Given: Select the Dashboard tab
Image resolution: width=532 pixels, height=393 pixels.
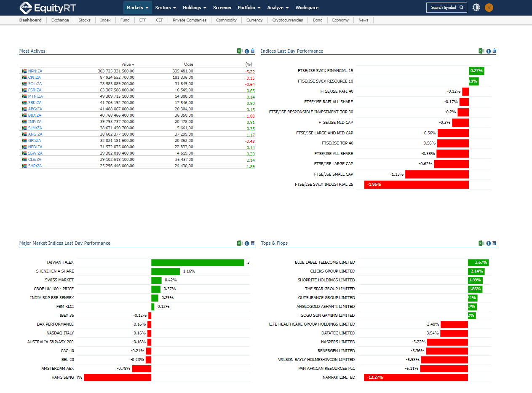Looking at the screenshot, I should click(30, 20).
